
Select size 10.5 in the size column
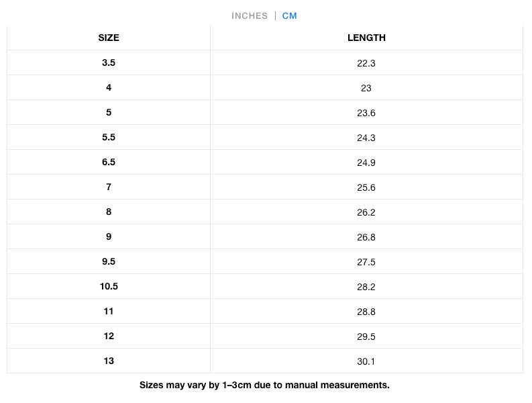click(109, 286)
